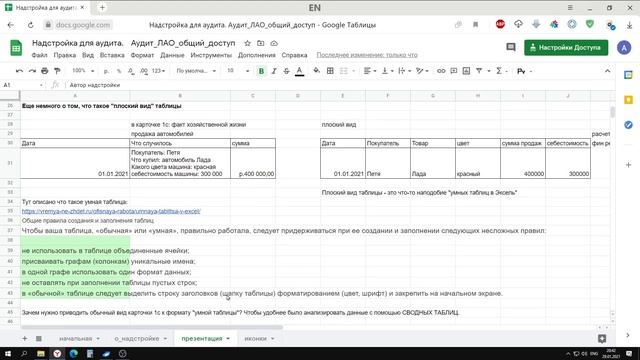Insert a link
The height and width of the screenshot is (360, 640).
pyautogui.click(x=441, y=71)
